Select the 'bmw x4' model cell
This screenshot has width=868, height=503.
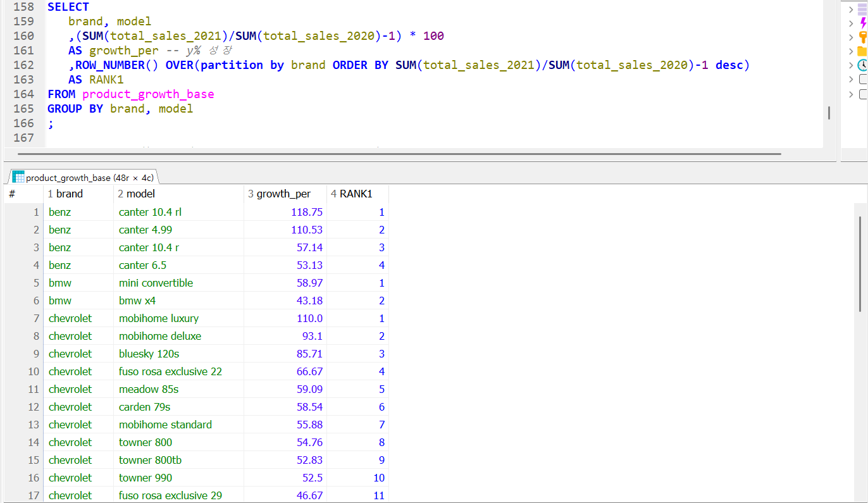pos(178,301)
